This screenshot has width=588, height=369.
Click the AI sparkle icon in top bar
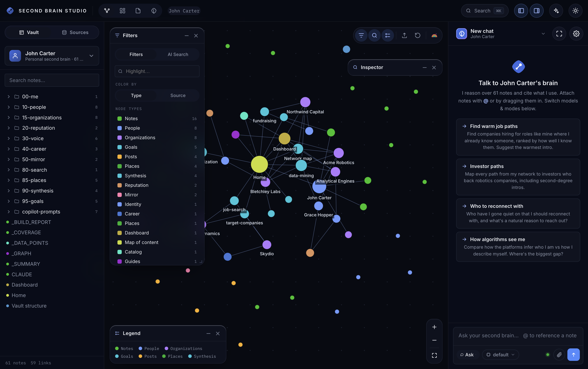pyautogui.click(x=556, y=11)
